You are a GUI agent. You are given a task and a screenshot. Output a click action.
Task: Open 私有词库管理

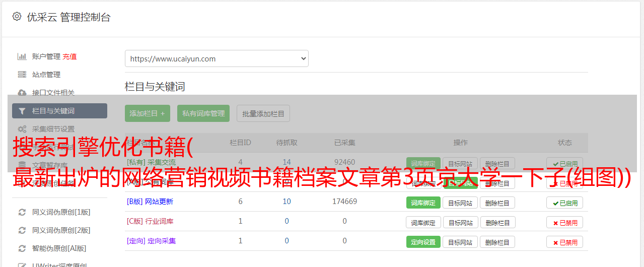click(x=203, y=113)
